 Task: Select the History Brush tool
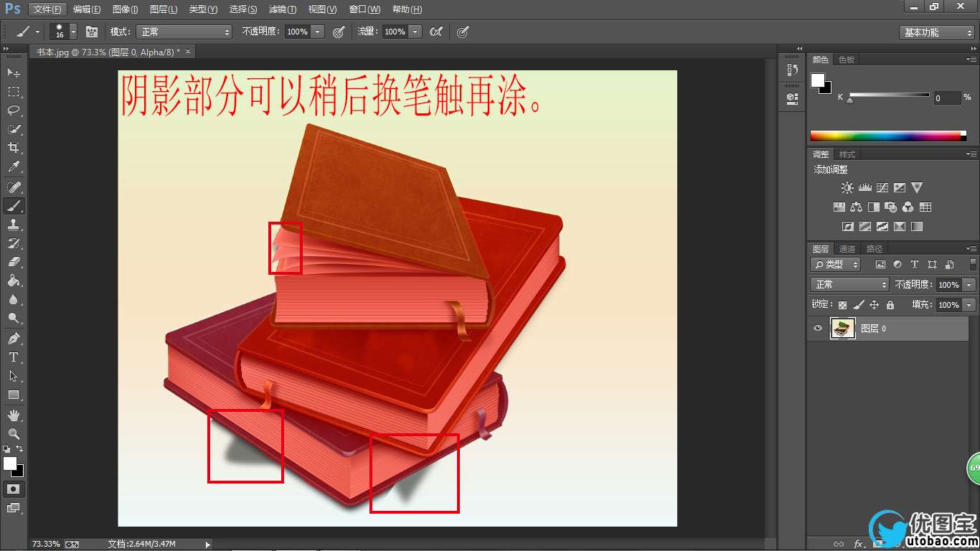14,243
